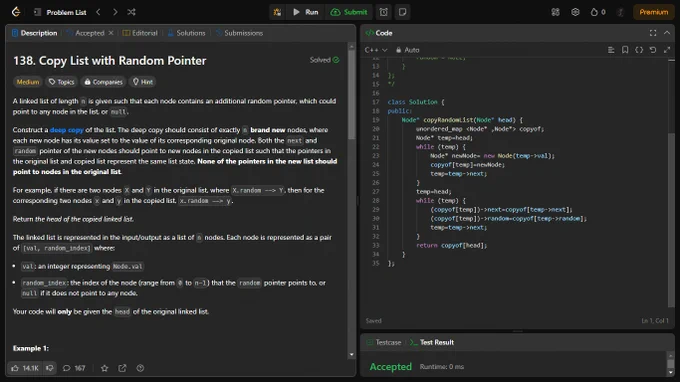Click the curly braces icon
Screen dimensions: 680x382
point(639,50)
